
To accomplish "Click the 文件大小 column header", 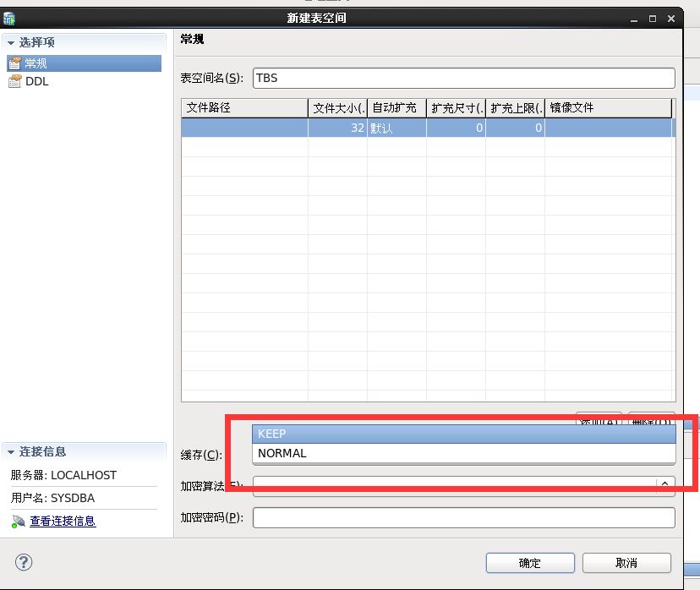I will pos(337,108).
